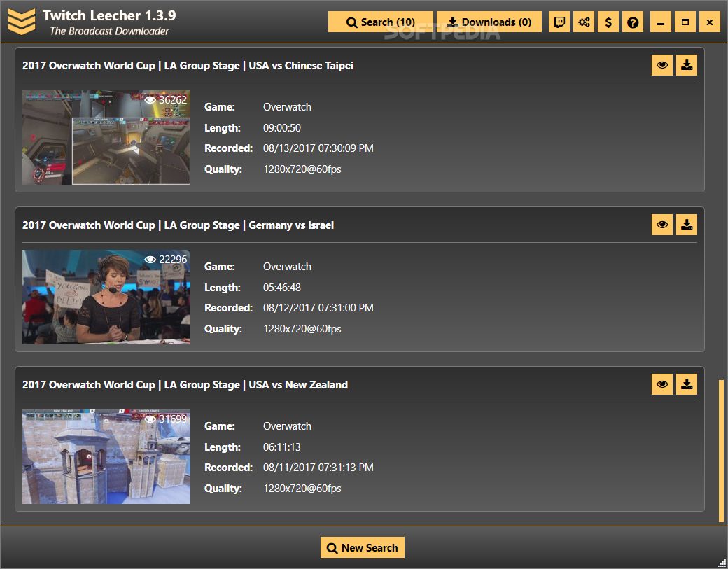Open preferences with the gears icon
This screenshot has height=569, width=728.
584,22
